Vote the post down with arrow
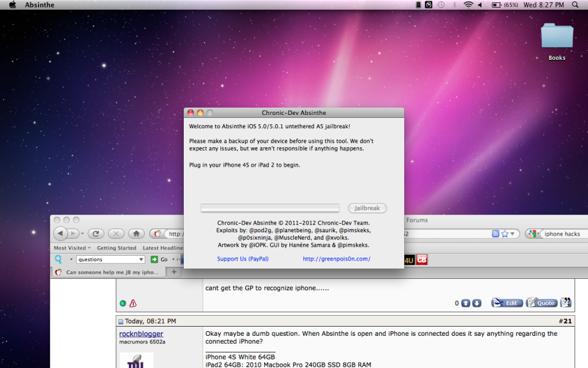 tap(477, 303)
